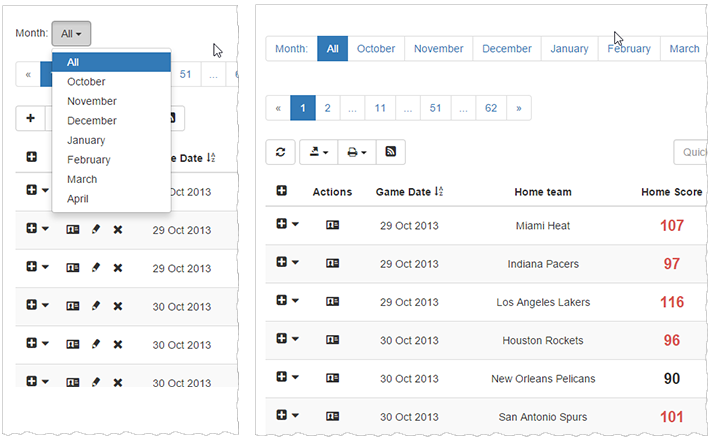Toggle the Month All dropdown button in left panel

coord(71,34)
